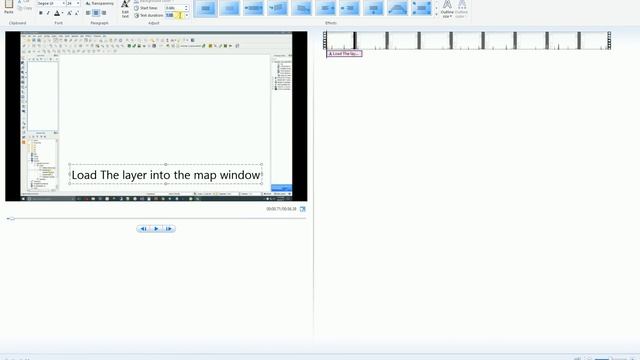The width and height of the screenshot is (640, 360).
Task: Open the font color picker
Action: (x=58, y=13)
